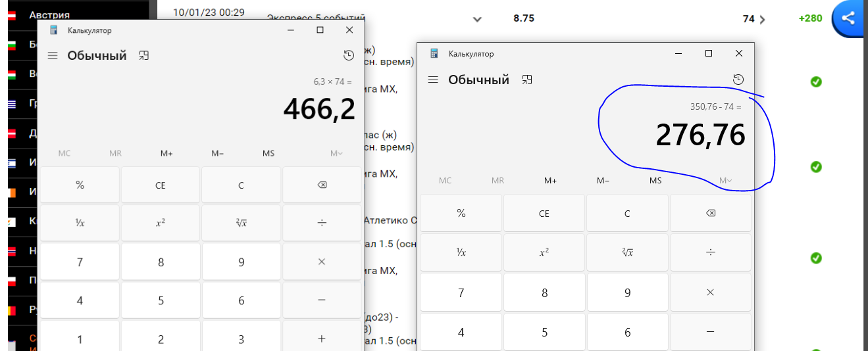The width and height of the screenshot is (868, 351).
Task: Click the blue share button
Action: tap(848, 18)
